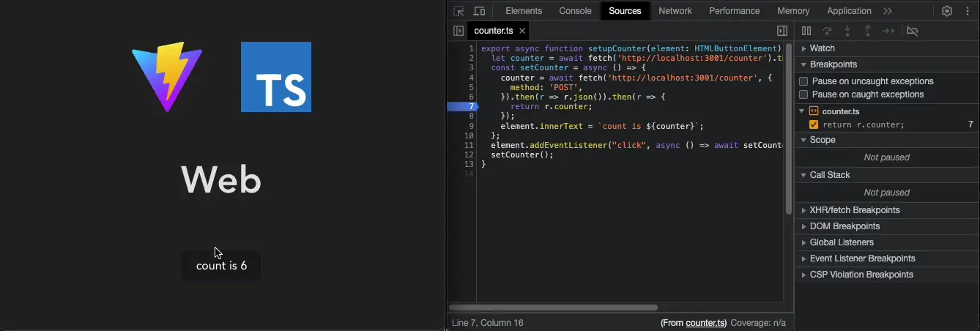Open the Network tab

(x=675, y=11)
